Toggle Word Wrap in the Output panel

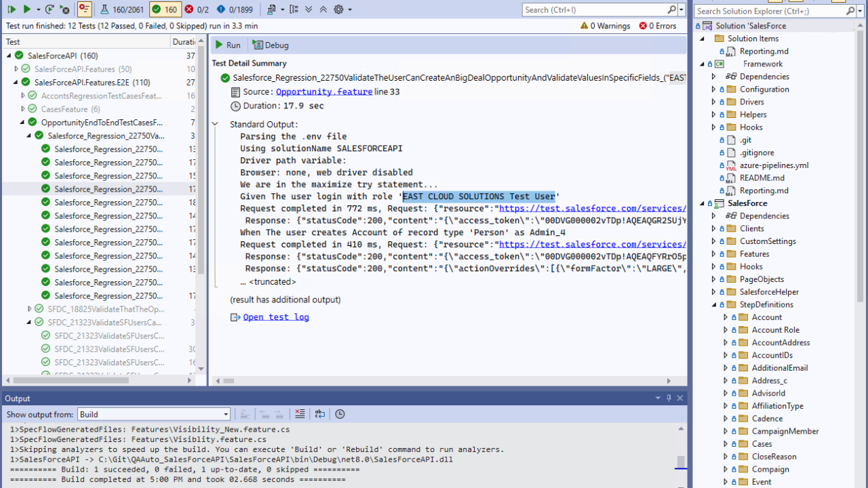click(x=320, y=414)
